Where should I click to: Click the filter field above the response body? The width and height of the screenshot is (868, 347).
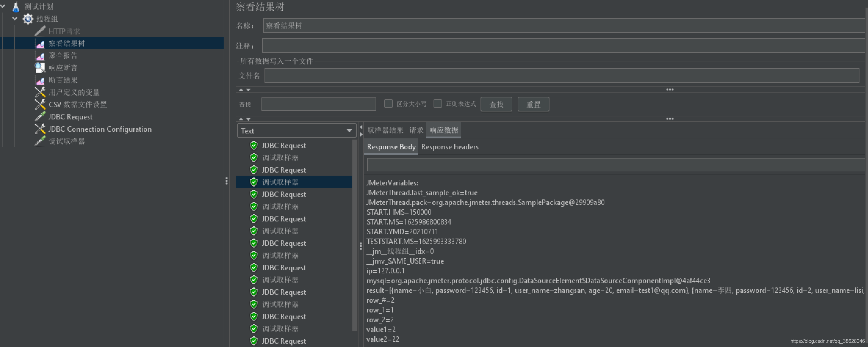click(616, 165)
